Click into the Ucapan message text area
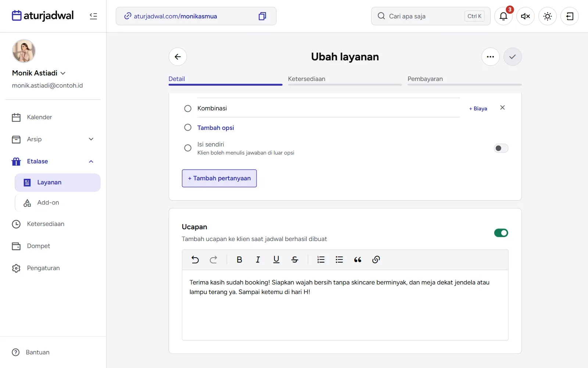Screen dimensions: 588x368 click(345, 305)
